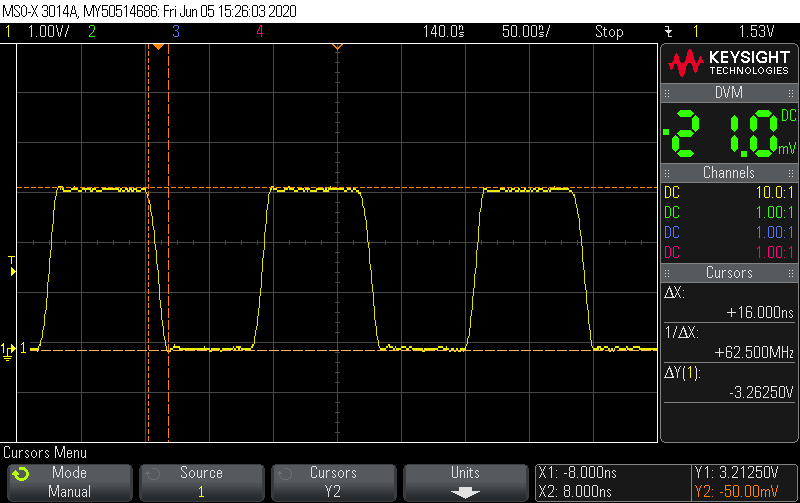Screen dimensions: 800x503
Task: Click the 140.0ns delay value
Action: pos(443,32)
